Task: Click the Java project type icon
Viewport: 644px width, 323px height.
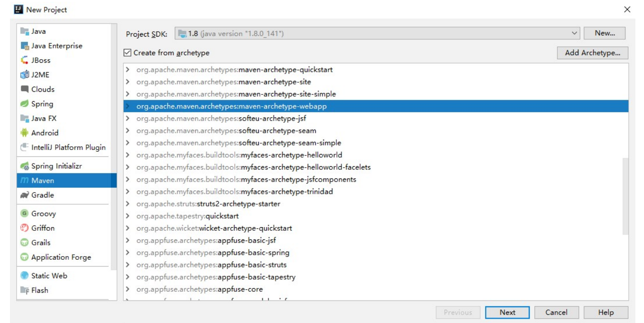Action: click(x=24, y=32)
